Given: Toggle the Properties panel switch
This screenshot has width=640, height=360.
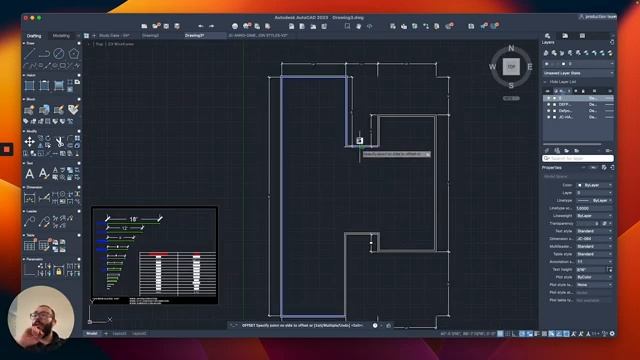Looking at the screenshot, I should (x=593, y=168).
